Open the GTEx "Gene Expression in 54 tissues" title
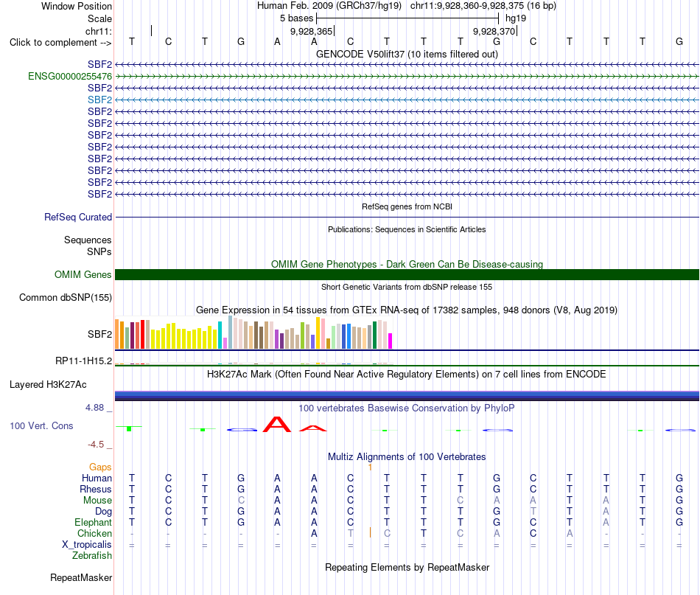The height and width of the screenshot is (595, 700). click(407, 310)
